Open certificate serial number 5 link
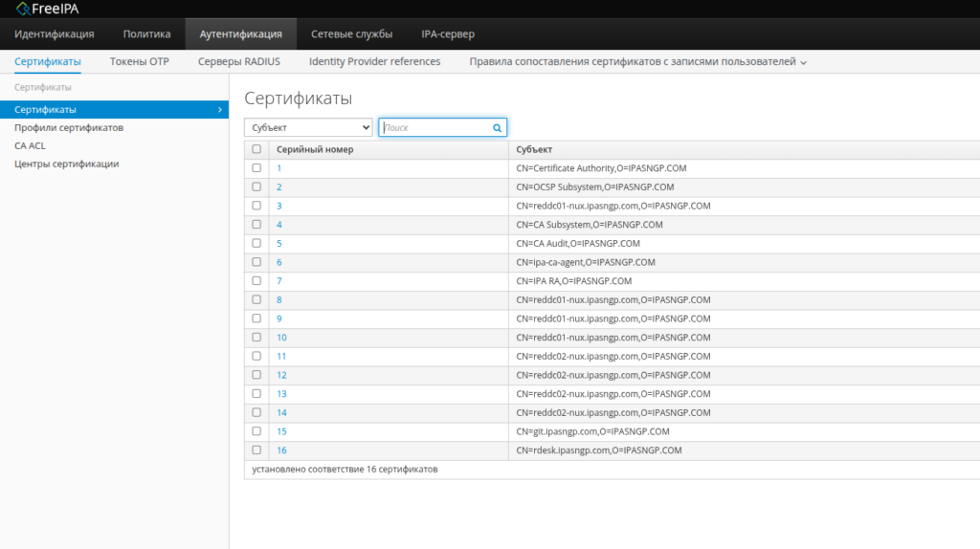This screenshot has width=980, height=549. [278, 243]
